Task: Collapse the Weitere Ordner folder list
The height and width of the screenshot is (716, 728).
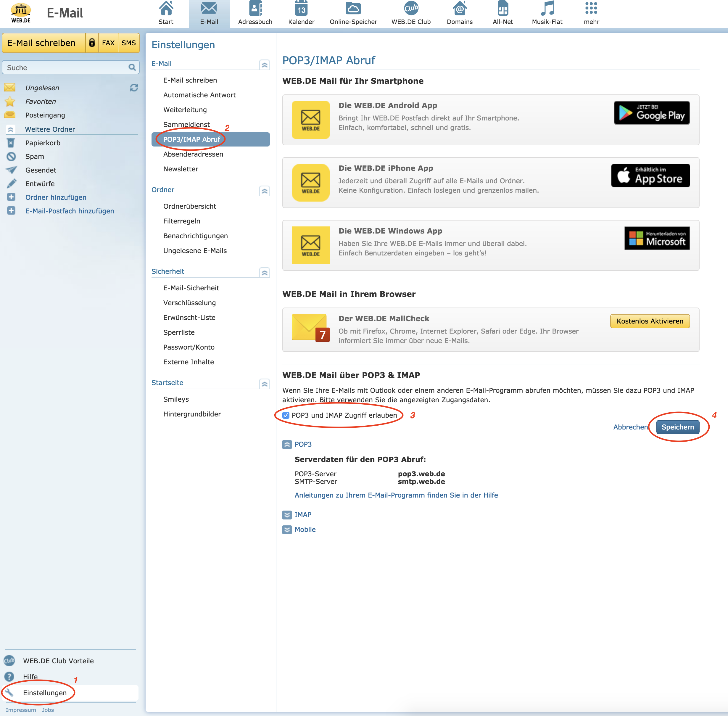Action: coord(11,129)
